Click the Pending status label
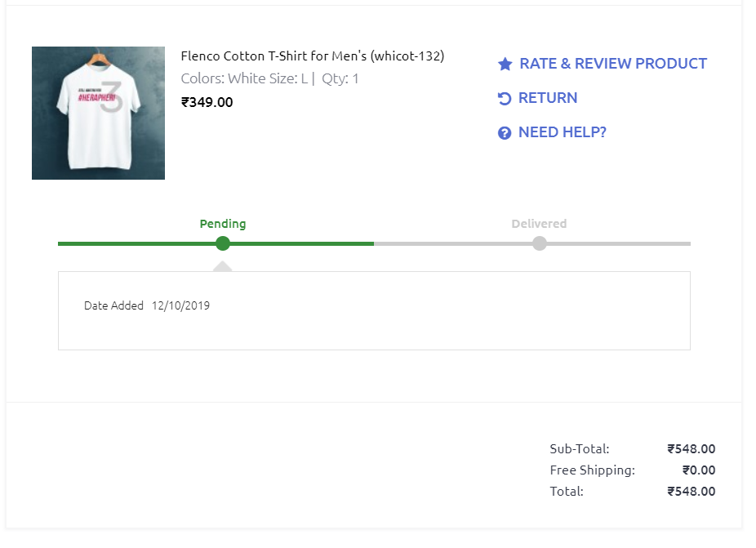Screen dimensions: 756x548 pyautogui.click(x=223, y=224)
